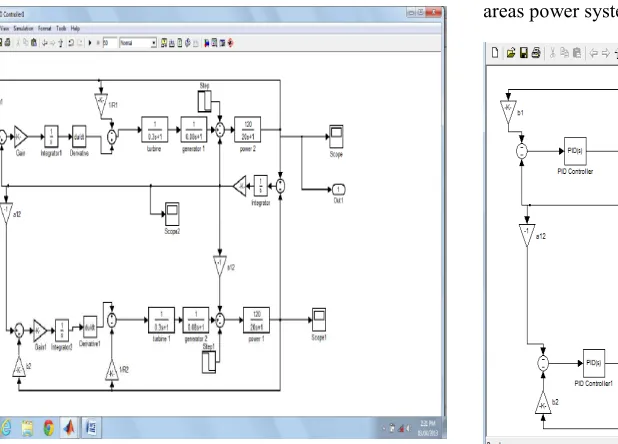The width and height of the screenshot is (618, 444).
Task: Click the Cut icon in Controller window toolbar
Action: [18, 43]
